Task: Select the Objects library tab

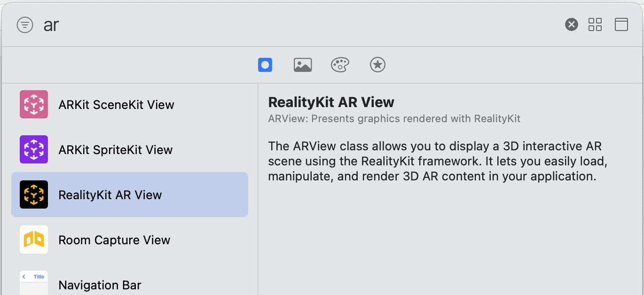Action: tap(265, 65)
